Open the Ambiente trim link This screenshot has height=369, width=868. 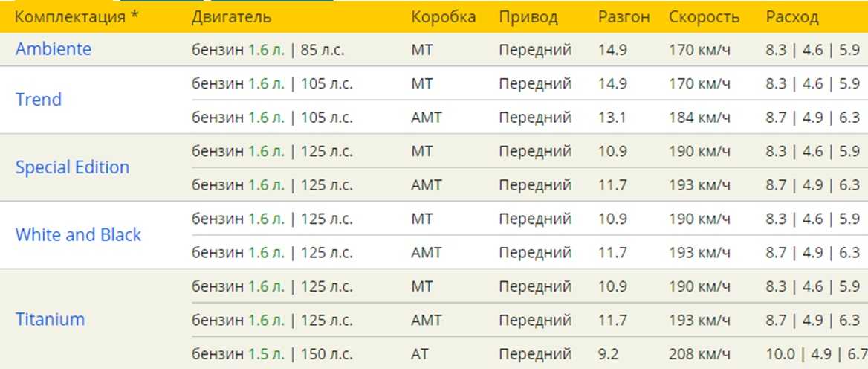[x=54, y=49]
